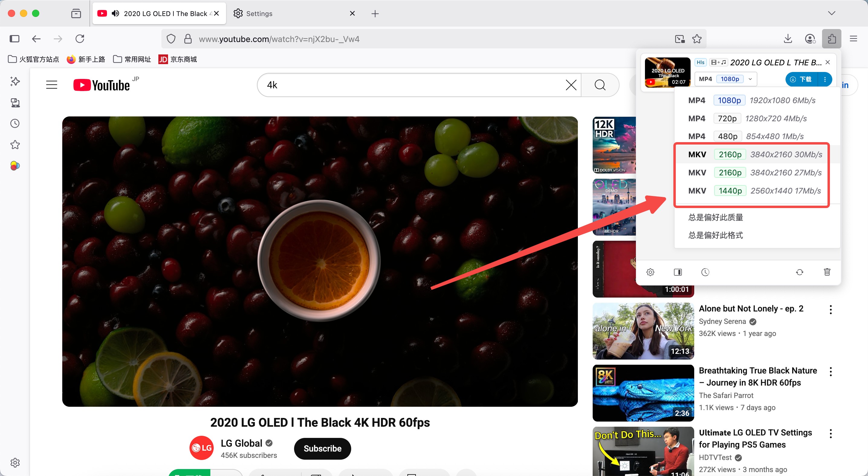Open the Firefox application menu

tap(853, 39)
